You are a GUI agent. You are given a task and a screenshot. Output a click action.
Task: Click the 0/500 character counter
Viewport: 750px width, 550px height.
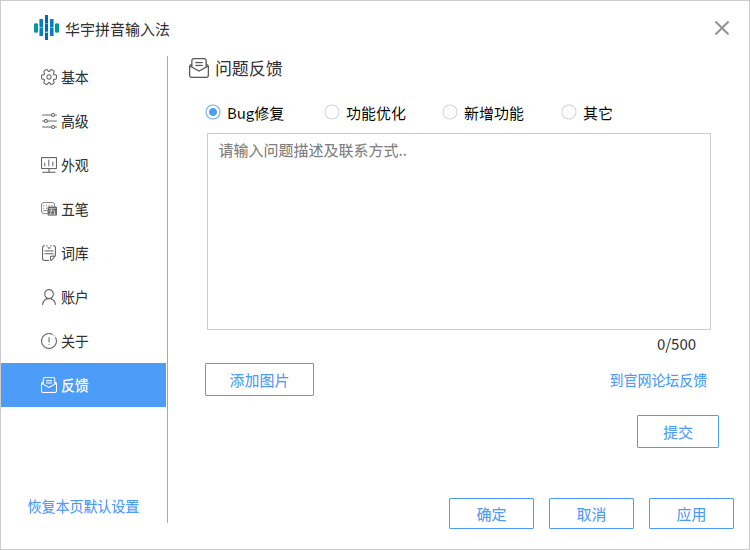click(676, 344)
